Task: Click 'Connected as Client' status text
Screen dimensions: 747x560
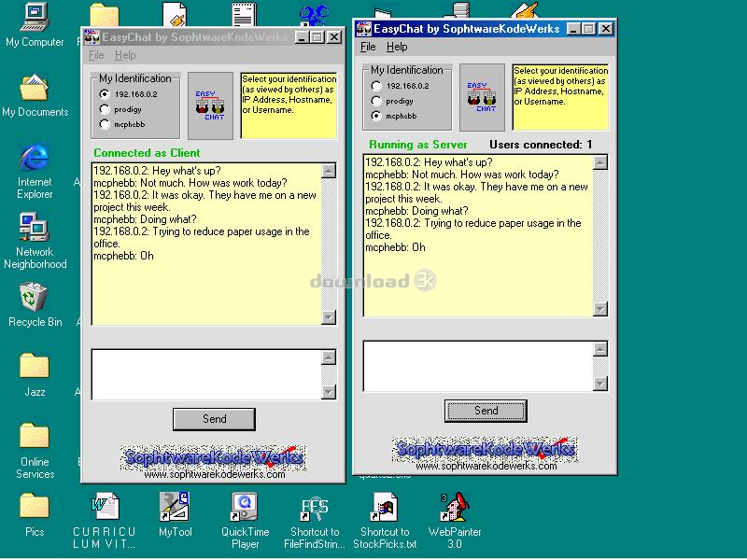Action: [147, 153]
